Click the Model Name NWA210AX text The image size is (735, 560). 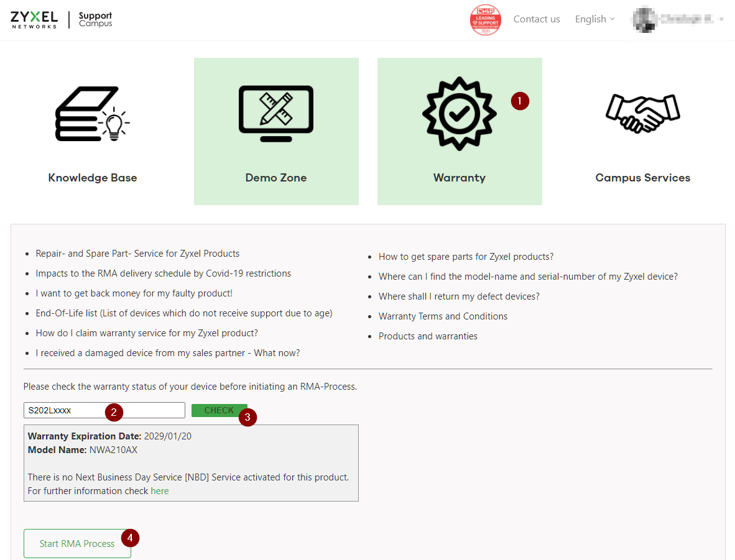83,450
